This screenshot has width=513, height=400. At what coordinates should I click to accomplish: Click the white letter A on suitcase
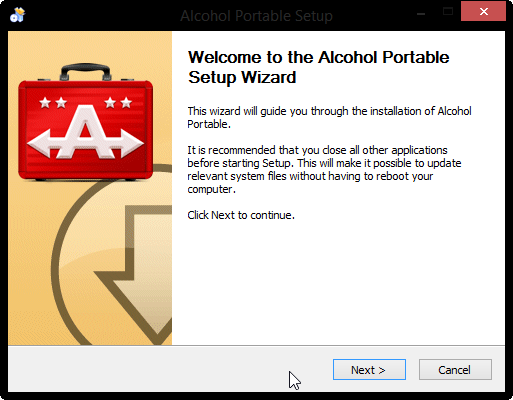click(85, 131)
